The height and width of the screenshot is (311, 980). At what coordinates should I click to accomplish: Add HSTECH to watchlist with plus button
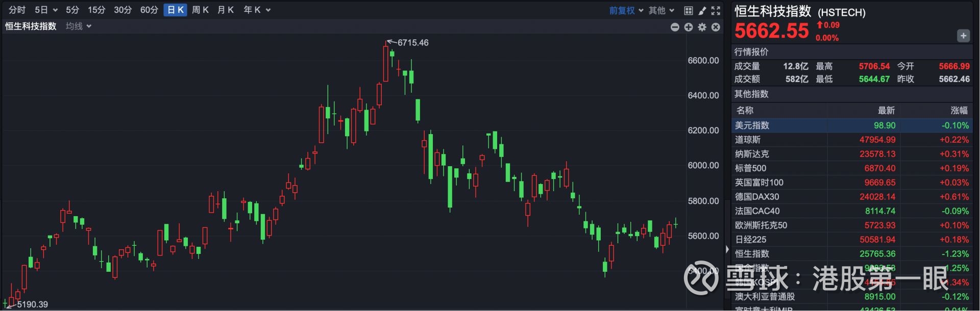pos(963,36)
